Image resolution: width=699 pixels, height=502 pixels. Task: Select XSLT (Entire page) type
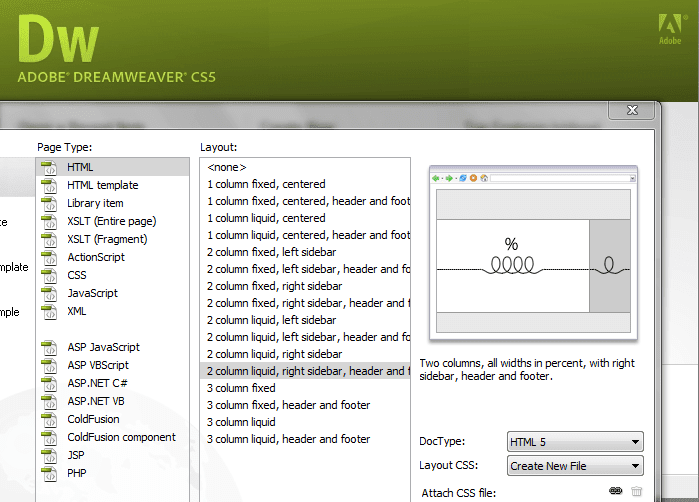(x=112, y=221)
